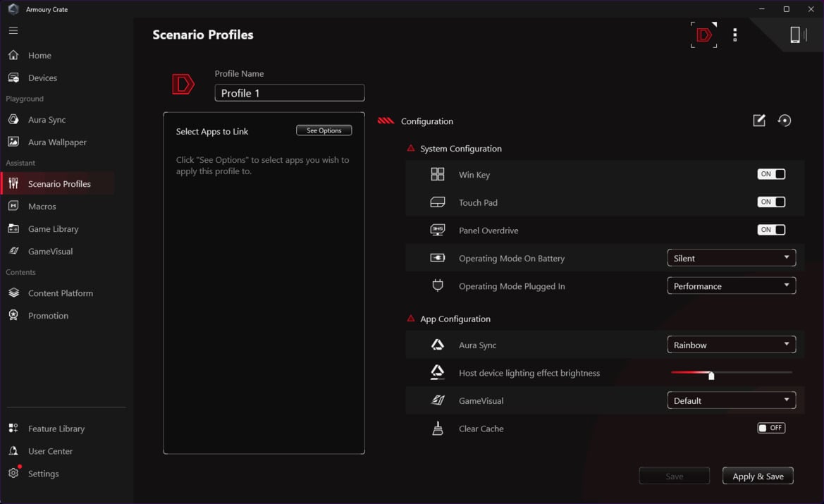This screenshot has height=504, width=824.
Task: Click the Aura Wallpaper picture icon in sidebar
Action: click(x=13, y=142)
